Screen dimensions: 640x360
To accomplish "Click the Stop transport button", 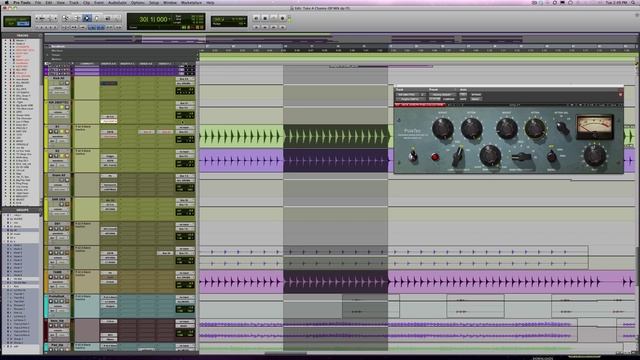I will click(264, 18).
